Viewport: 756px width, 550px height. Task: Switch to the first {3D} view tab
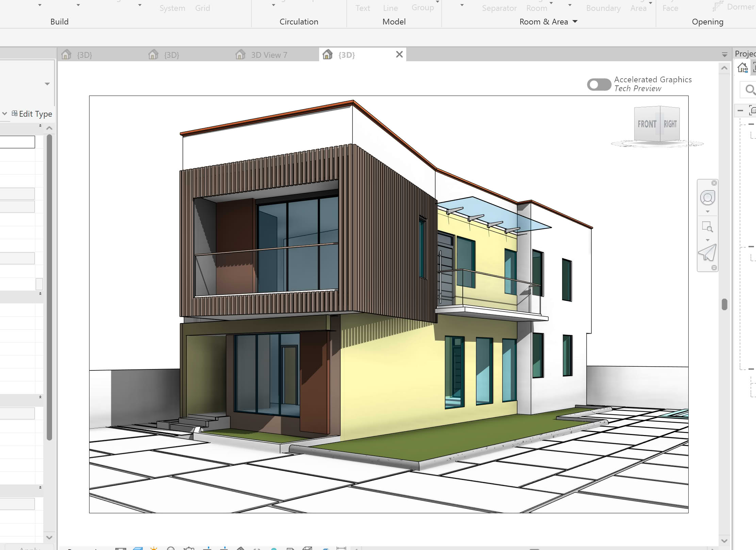84,55
